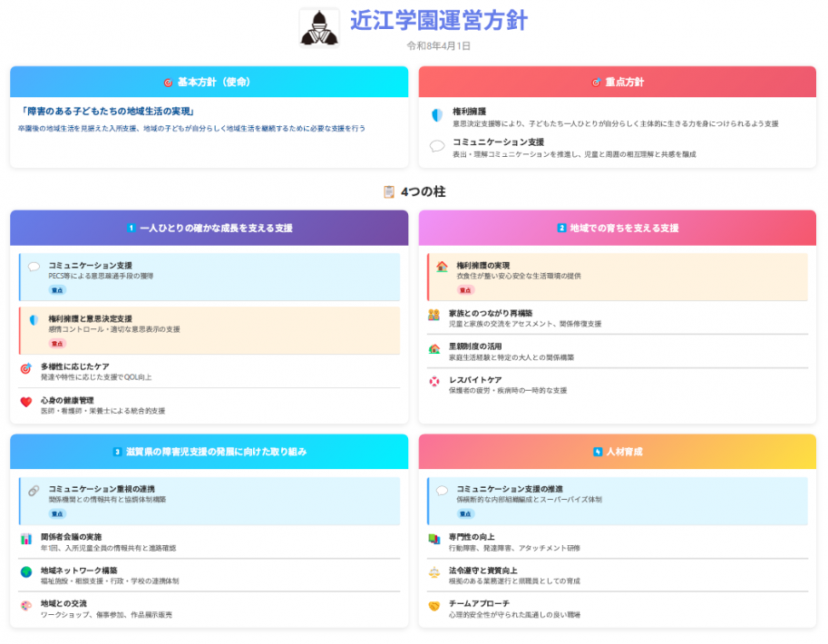Click globe icon beside 地域ネットワーク構築

point(26,572)
